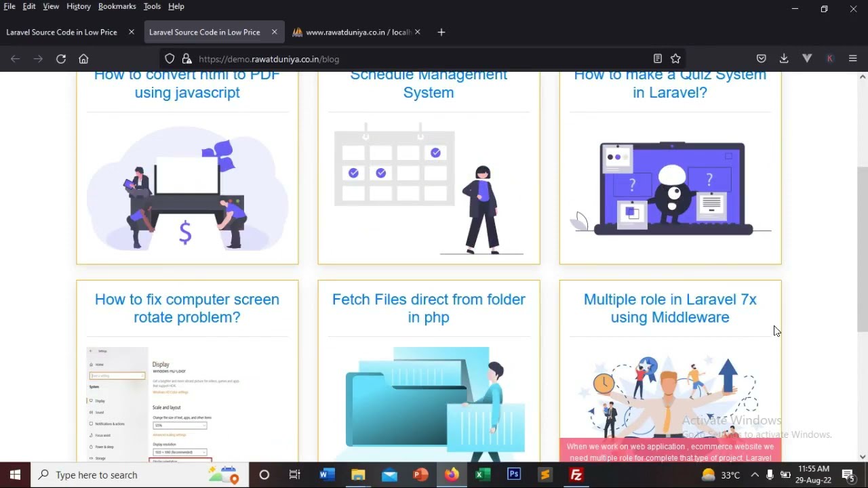Open Sublime Text from taskbar
Screen dimensions: 868x488
(545, 474)
